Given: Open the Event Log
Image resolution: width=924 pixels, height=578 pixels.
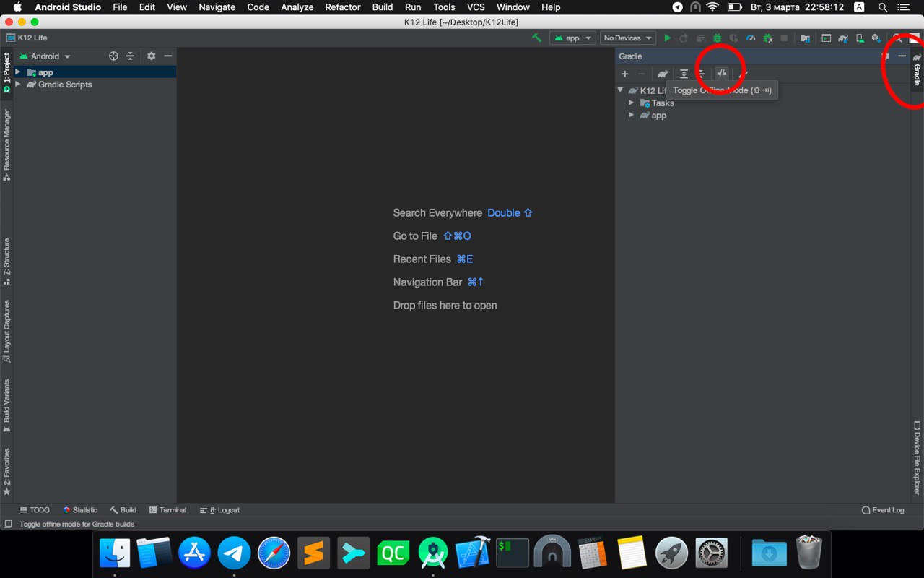Looking at the screenshot, I should 883,510.
